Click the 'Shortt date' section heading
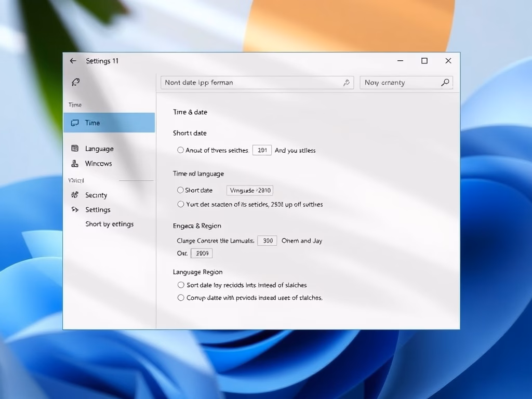The width and height of the screenshot is (532, 399). 190,133
